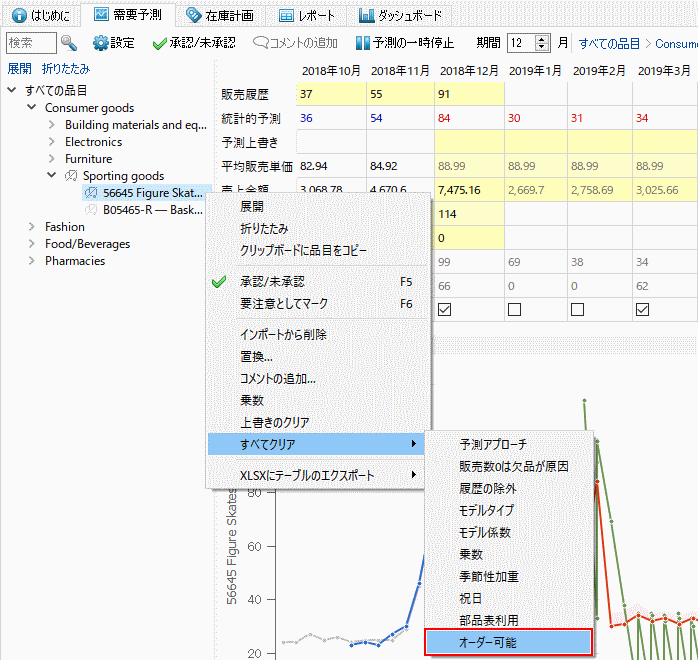
Task: Expand the Electronics tree node
Action: tap(52, 142)
